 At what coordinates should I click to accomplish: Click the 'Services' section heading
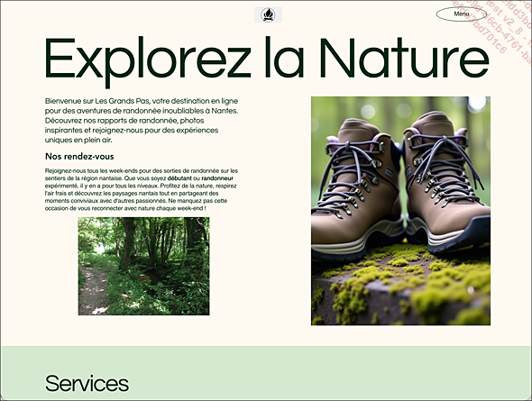(87, 383)
